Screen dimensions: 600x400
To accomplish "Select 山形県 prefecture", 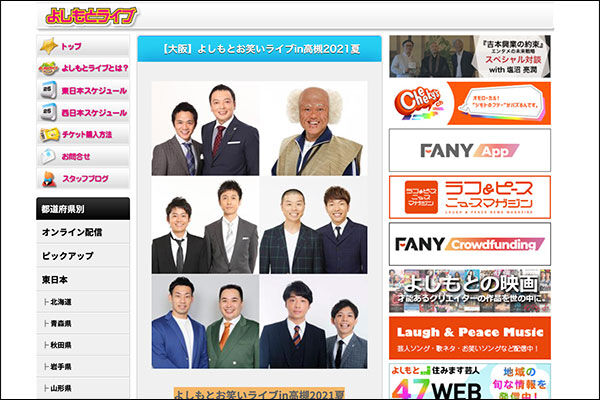I will [83, 388].
